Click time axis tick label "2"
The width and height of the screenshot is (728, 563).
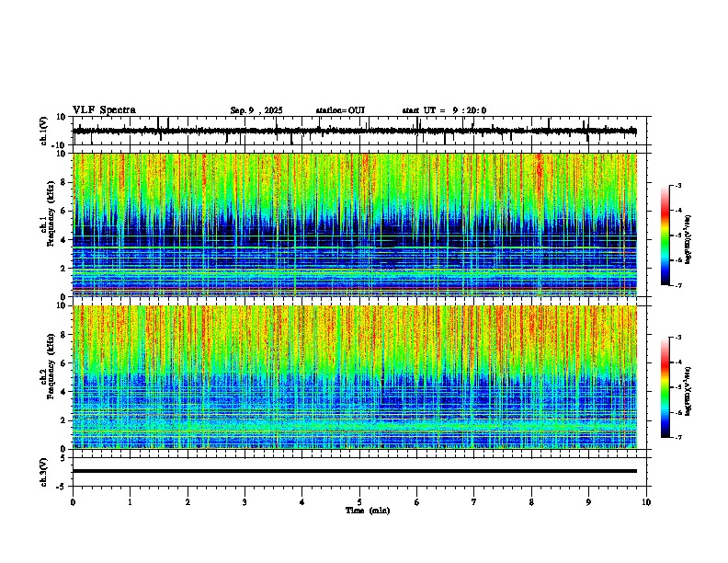188,502
